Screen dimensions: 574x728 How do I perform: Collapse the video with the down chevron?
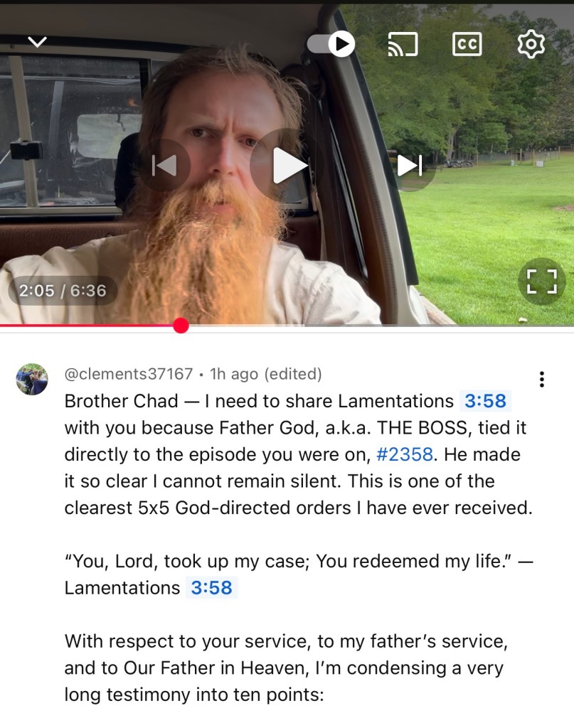37,42
